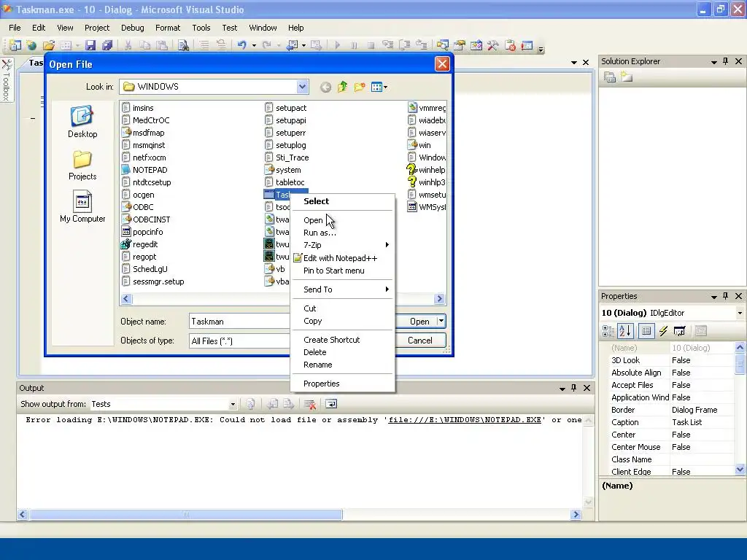Open the Look in WINDOWS dropdown
The width and height of the screenshot is (747, 560).
pos(302,87)
